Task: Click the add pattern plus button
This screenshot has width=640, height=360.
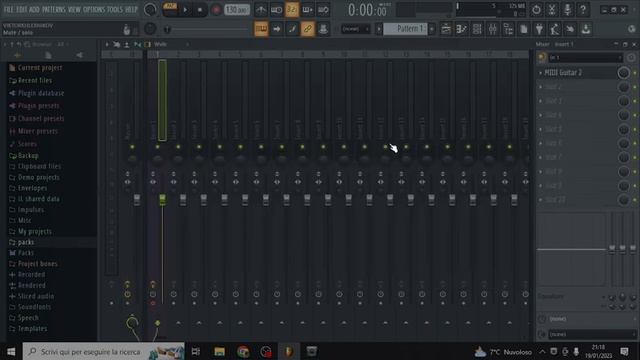Action: coord(432,29)
